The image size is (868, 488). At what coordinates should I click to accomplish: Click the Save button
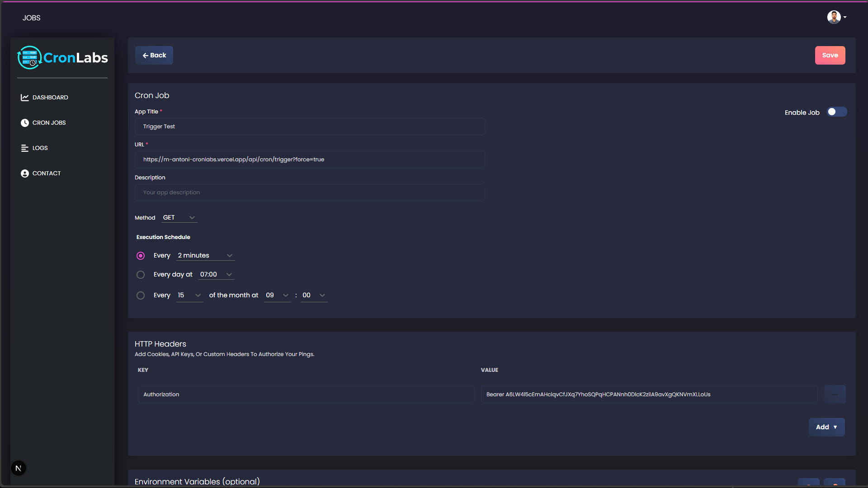pos(830,56)
